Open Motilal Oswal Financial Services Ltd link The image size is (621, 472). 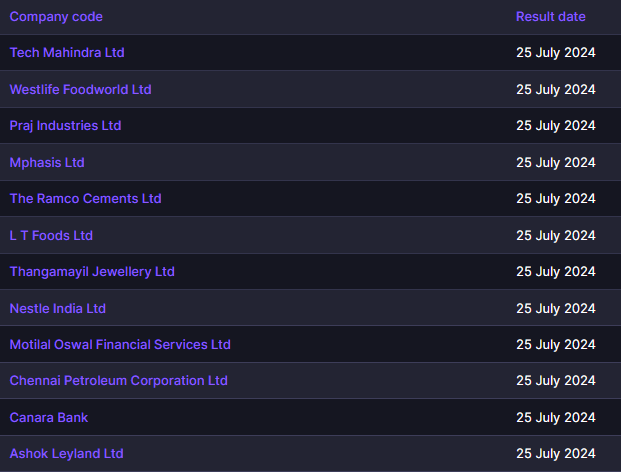click(x=120, y=344)
